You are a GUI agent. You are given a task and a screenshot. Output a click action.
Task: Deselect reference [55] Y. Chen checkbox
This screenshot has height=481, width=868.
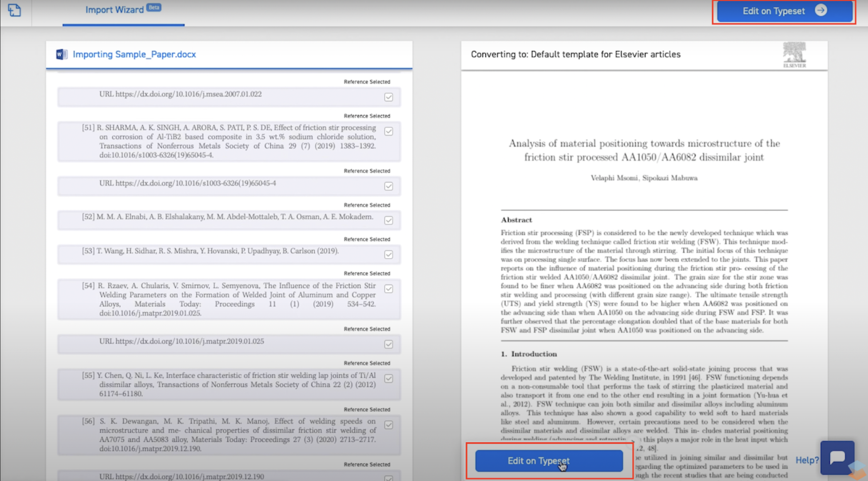coord(388,379)
